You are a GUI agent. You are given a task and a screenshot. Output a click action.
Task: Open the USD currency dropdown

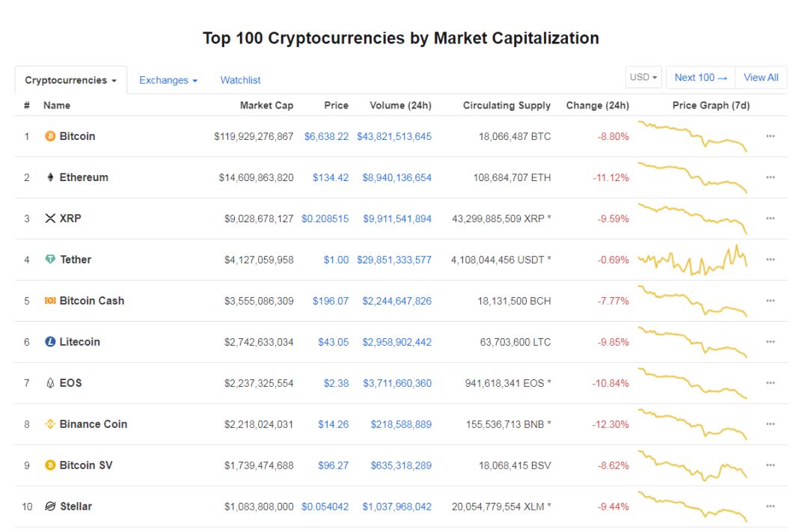[643, 77]
